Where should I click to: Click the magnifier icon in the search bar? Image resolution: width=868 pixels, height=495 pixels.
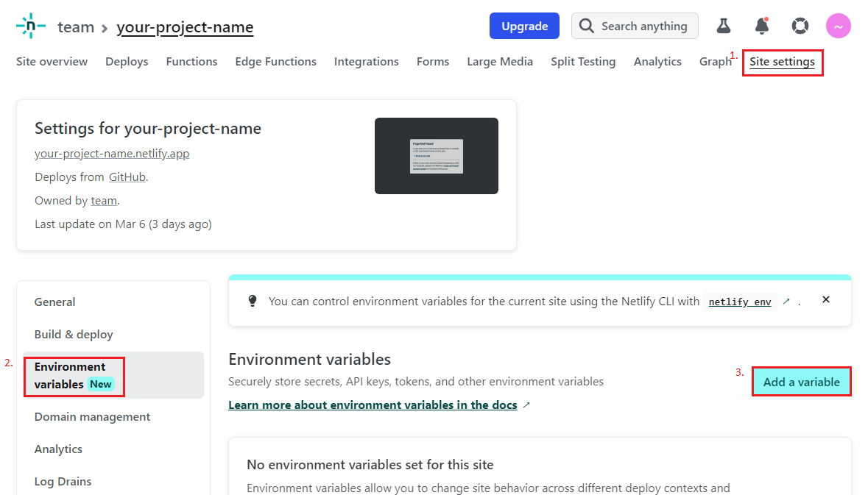click(587, 25)
